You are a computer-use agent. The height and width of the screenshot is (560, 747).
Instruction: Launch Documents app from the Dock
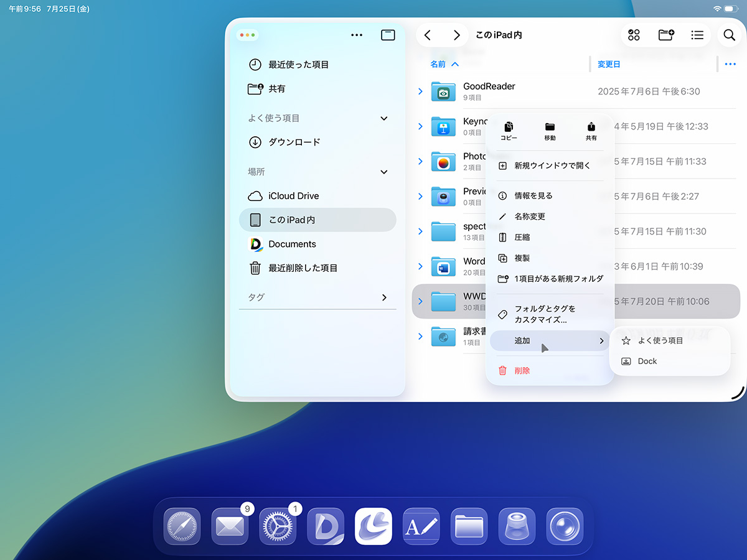pyautogui.click(x=326, y=526)
